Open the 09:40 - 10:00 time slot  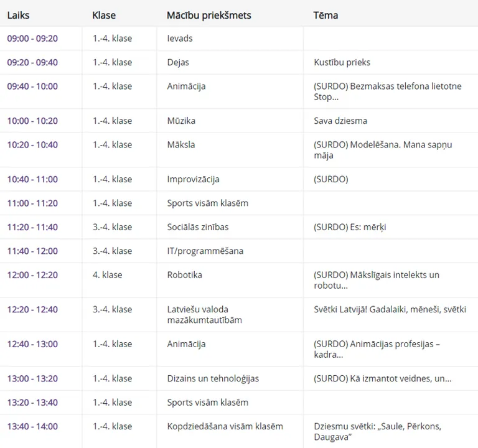[32, 86]
